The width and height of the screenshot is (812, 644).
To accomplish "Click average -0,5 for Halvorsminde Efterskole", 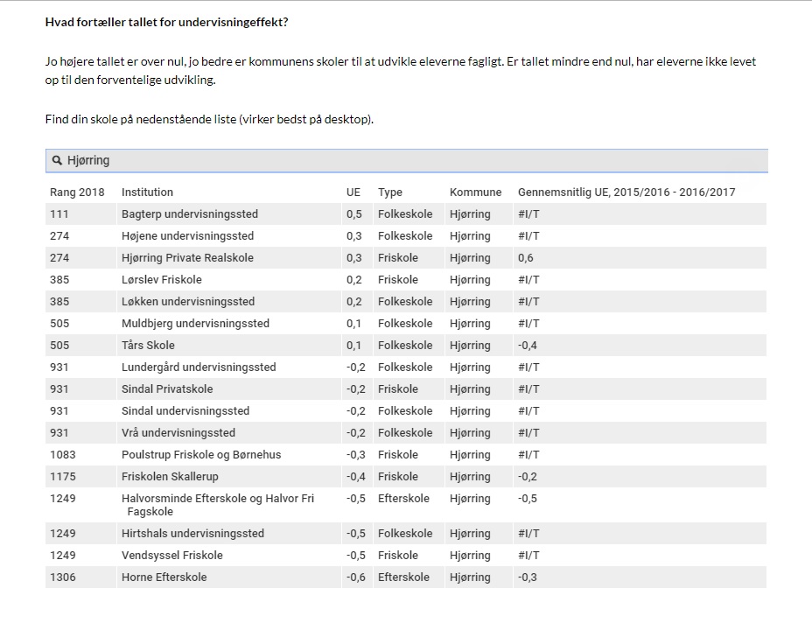I will tap(527, 499).
